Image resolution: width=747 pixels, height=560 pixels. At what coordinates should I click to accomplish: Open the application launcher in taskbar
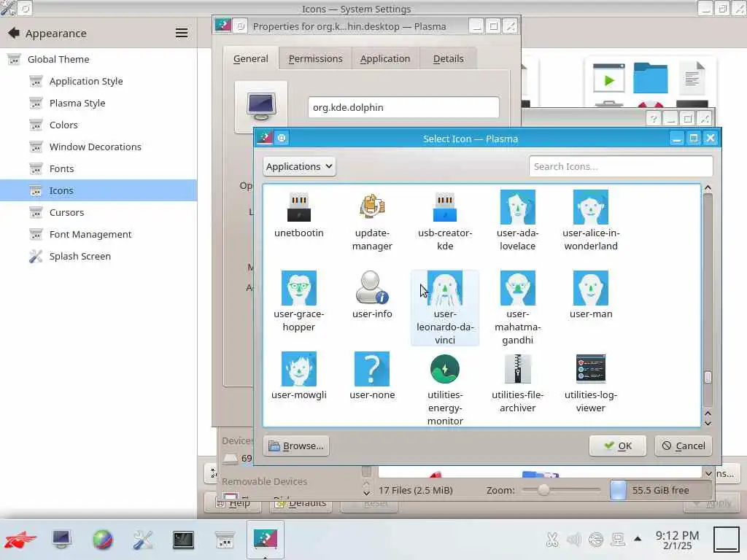tap(20, 540)
